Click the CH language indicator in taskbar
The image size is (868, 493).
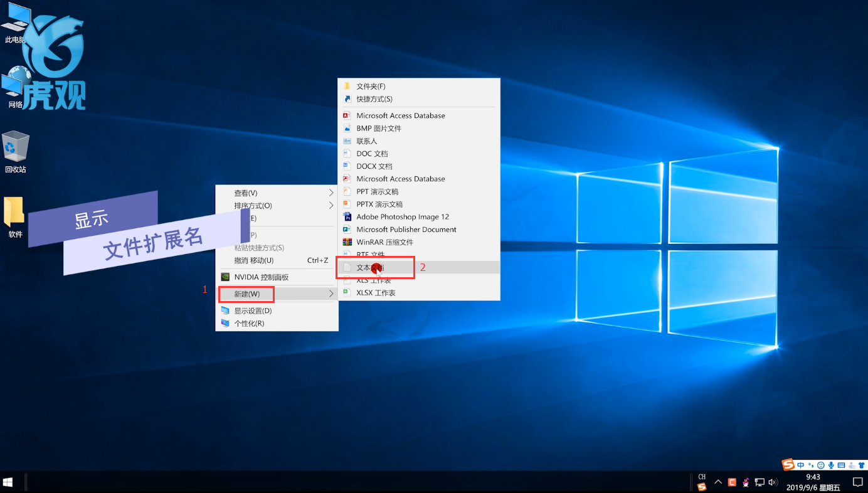(x=702, y=477)
